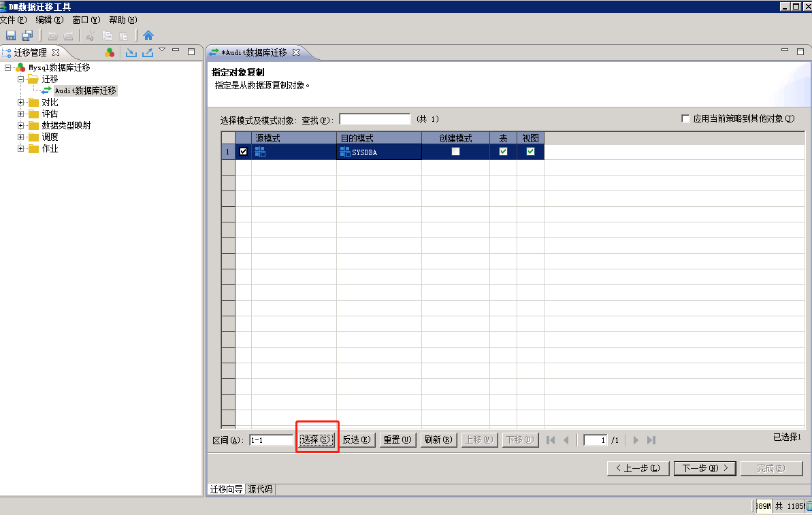
Task: Click the 下一步 button
Action: click(x=704, y=468)
